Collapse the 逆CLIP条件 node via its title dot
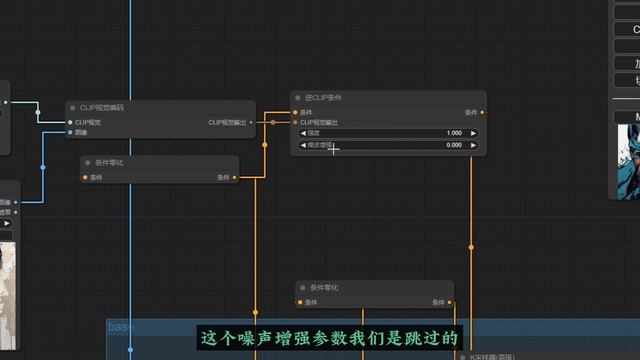 298,98
